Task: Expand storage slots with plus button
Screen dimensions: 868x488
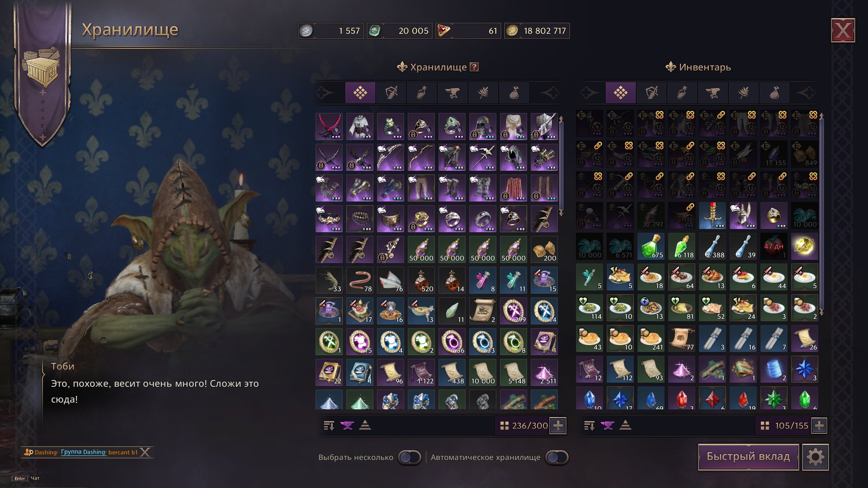Action: (558, 426)
